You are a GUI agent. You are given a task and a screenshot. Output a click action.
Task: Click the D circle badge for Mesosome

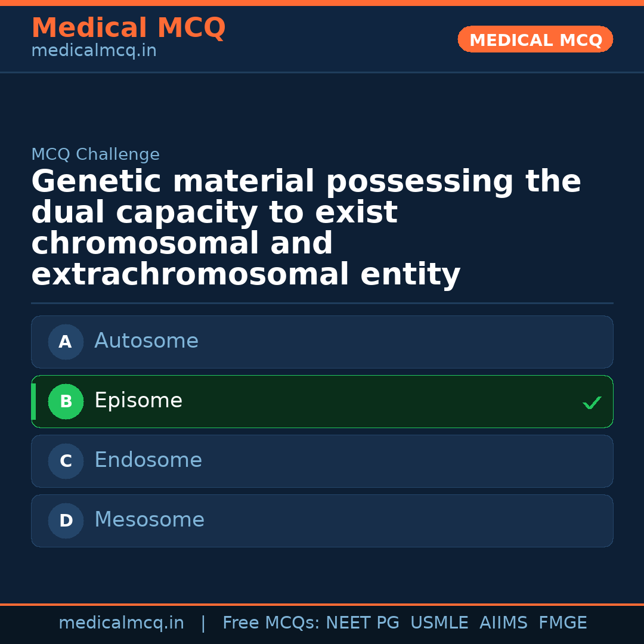[66, 521]
